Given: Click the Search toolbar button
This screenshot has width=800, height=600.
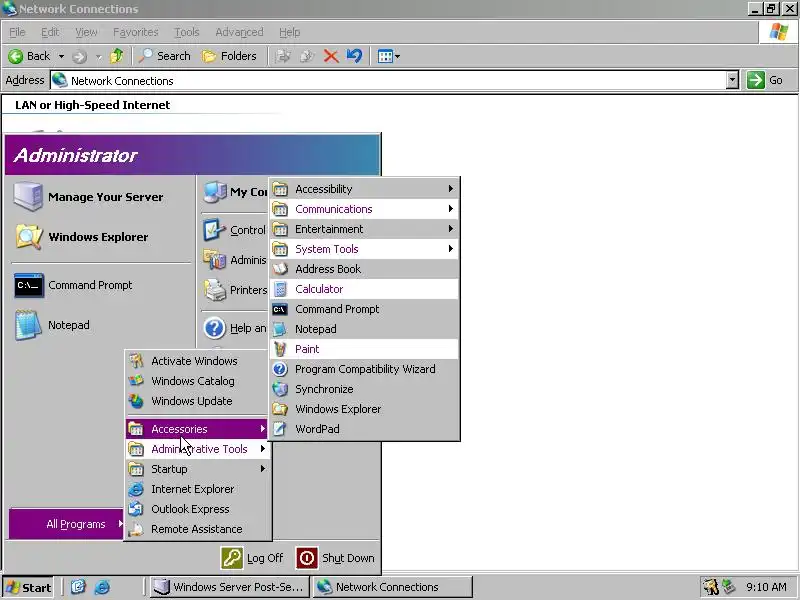Looking at the screenshot, I should (x=164, y=56).
